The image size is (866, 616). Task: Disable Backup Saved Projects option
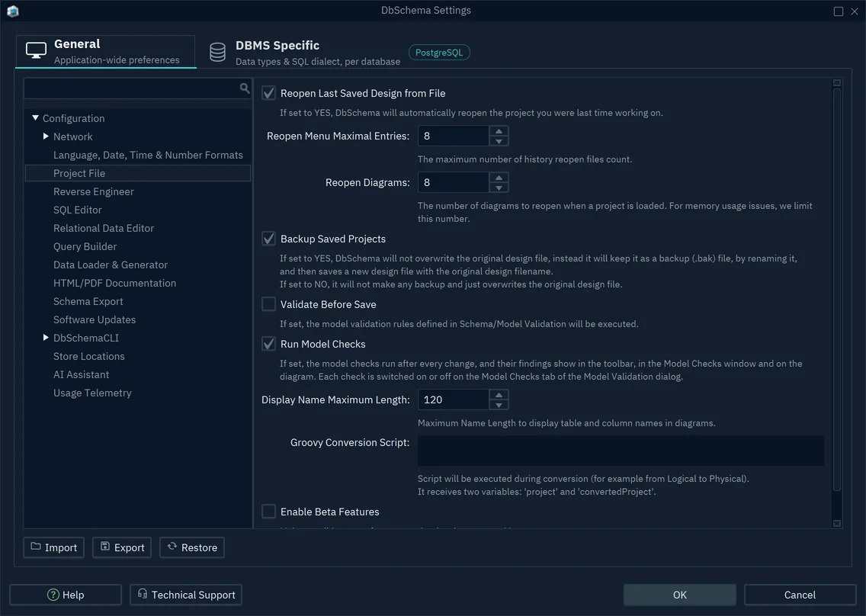coord(268,239)
